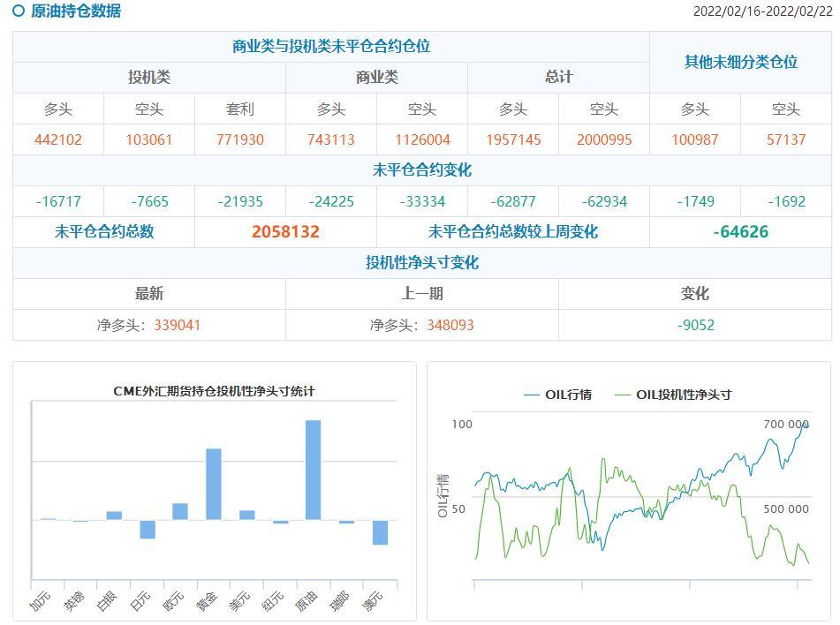Click the tall 原油 bar in bar chart
The image size is (840, 625).
(x=313, y=470)
